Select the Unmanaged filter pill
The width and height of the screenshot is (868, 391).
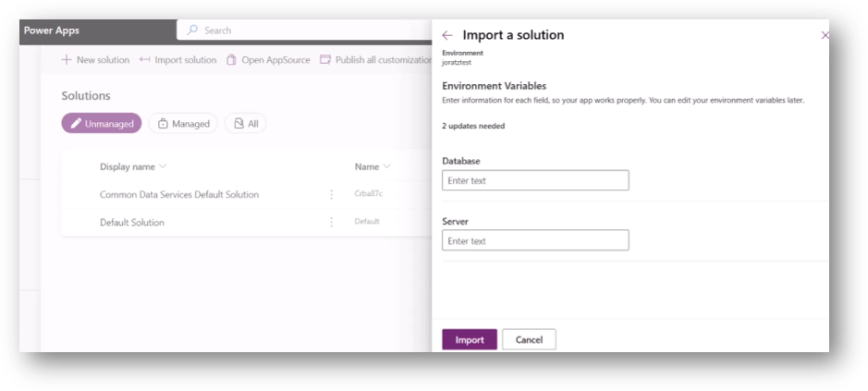(x=102, y=124)
